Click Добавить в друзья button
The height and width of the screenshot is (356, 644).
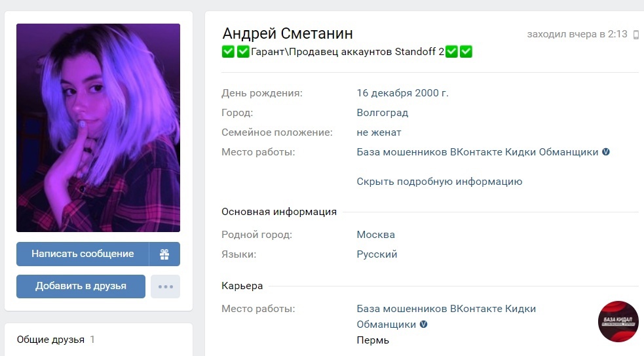coord(81,287)
